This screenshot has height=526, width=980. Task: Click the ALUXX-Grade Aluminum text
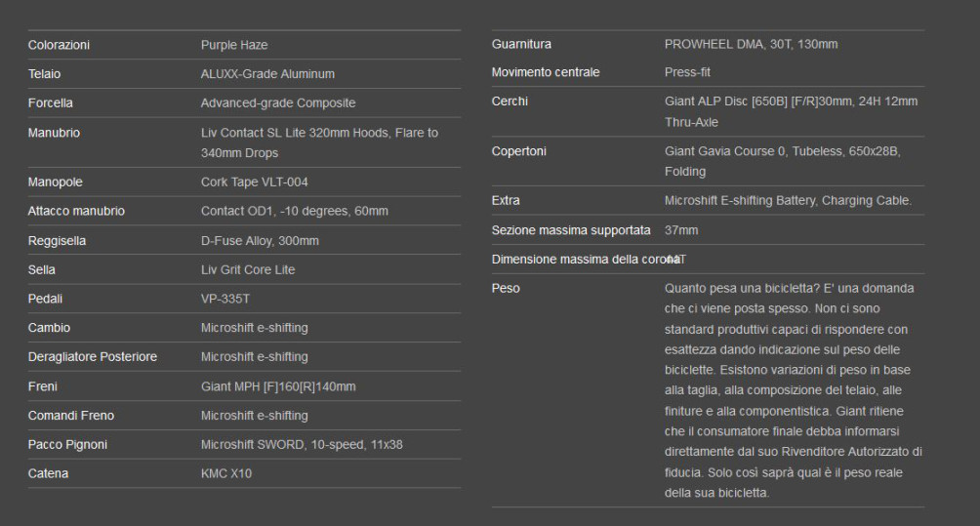tap(267, 74)
